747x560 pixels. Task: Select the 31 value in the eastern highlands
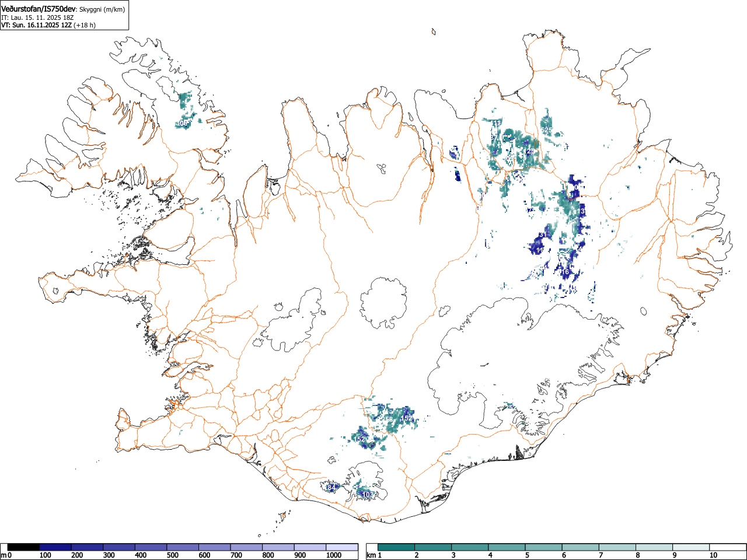coord(543,235)
